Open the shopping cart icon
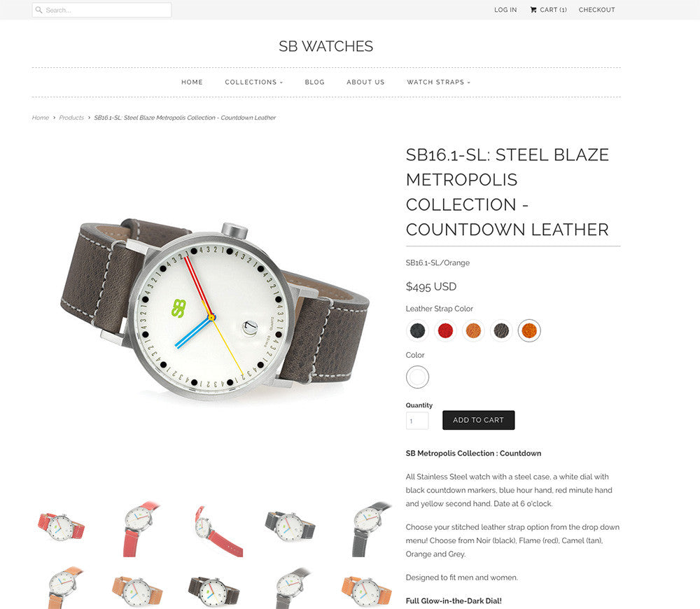Image resolution: width=700 pixels, height=609 pixels. (x=533, y=10)
